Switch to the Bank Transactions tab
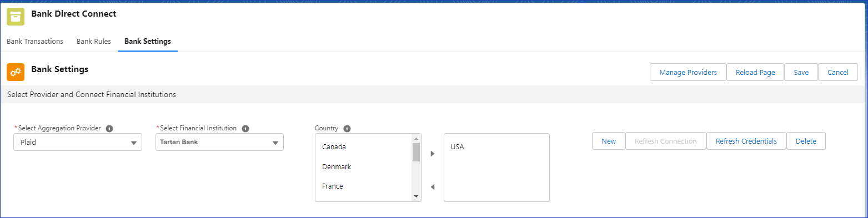This screenshot has height=218, width=868. [x=35, y=42]
